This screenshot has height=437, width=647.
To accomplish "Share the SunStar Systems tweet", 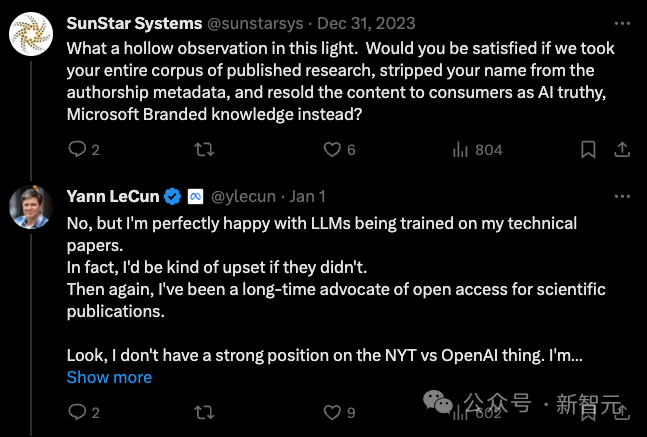I will click(x=621, y=150).
